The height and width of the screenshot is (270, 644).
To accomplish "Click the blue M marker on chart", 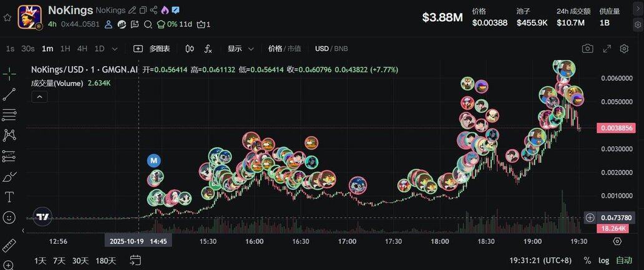I will (154, 160).
